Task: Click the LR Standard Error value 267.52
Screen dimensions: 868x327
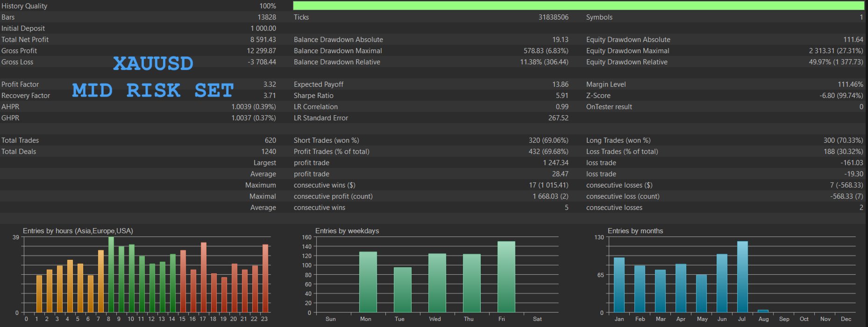Action: click(x=559, y=118)
